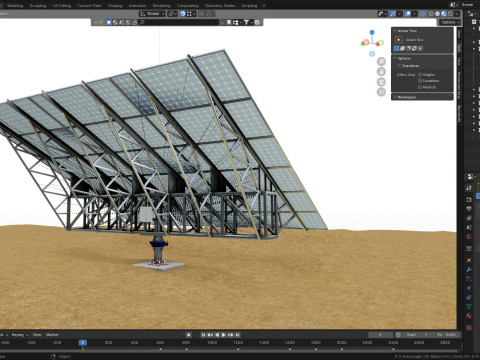This screenshot has height=360, width=480.
Task: Click the search field in the floating header bar
Action: 179,22
